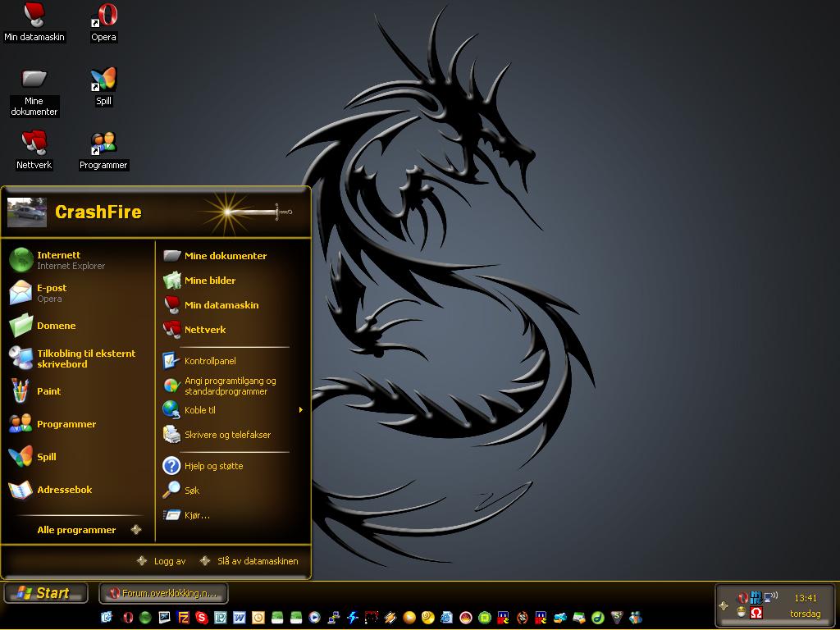This screenshot has width=840, height=630.
Task: Launch Winamp from the quick launch bar
Action: [390, 618]
